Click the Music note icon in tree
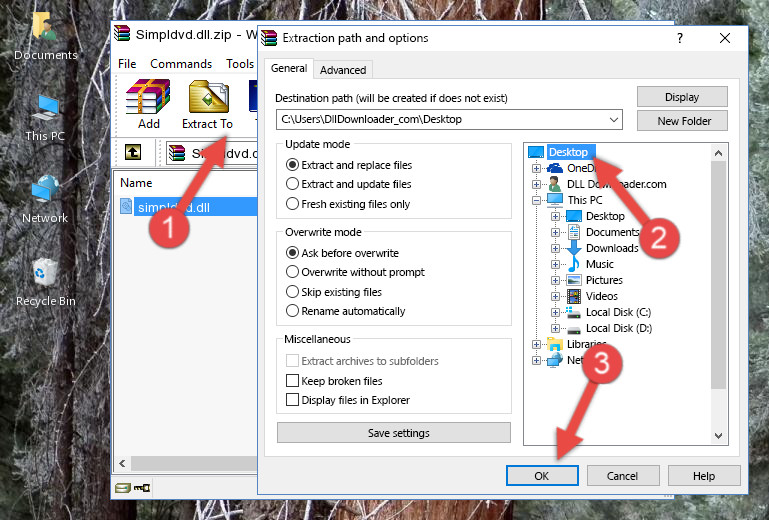Screen dimensions: 769x520 pos(573,264)
